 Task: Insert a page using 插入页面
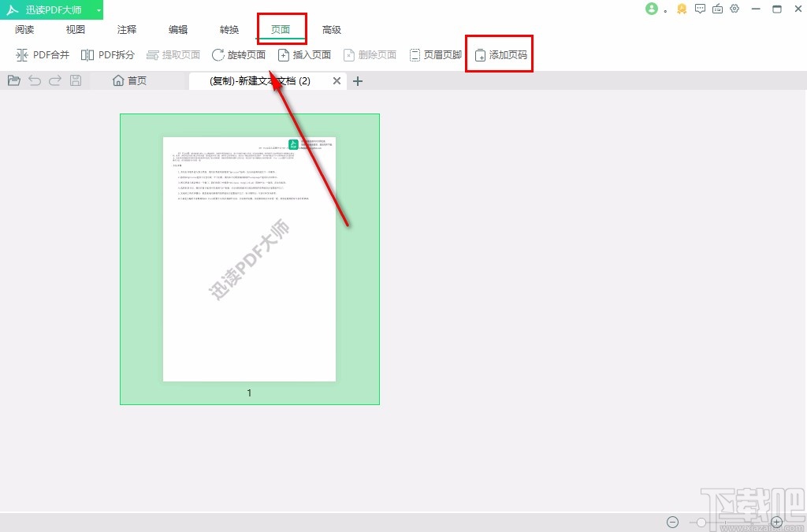(x=307, y=54)
